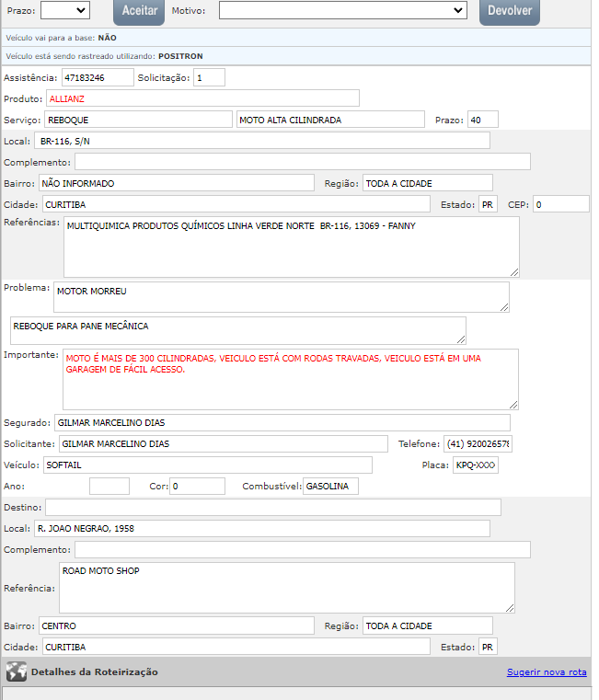Focus the Referências text area
The image size is (599, 700).
291,247
